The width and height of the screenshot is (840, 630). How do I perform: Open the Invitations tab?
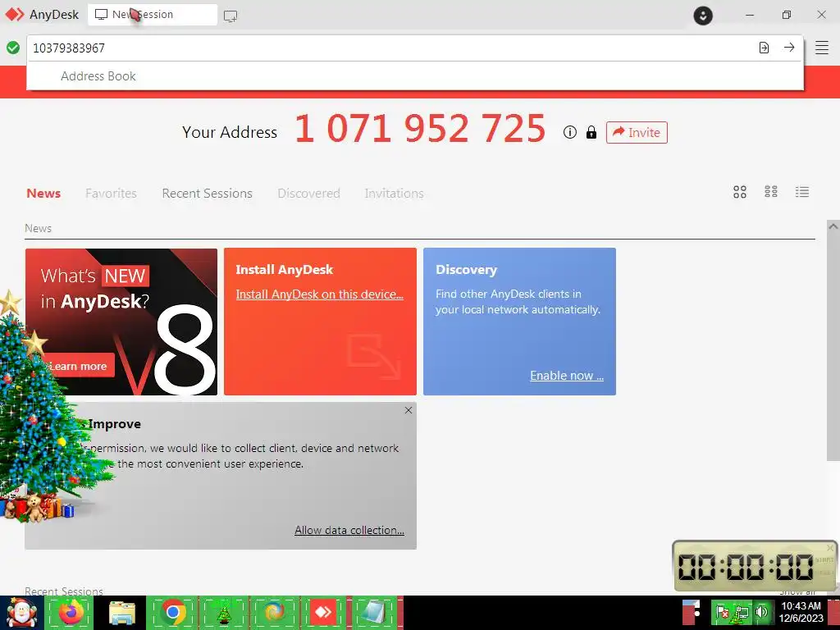(x=394, y=194)
